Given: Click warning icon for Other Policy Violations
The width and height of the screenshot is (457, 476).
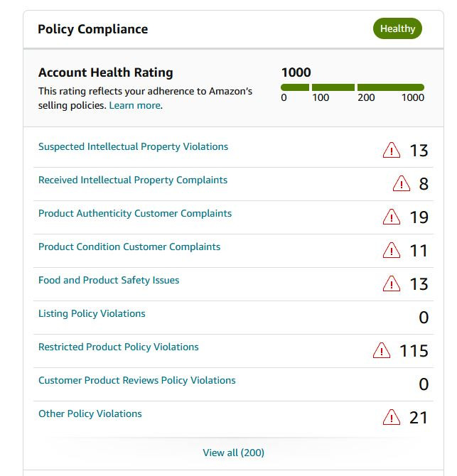Looking at the screenshot, I should coord(391,417).
